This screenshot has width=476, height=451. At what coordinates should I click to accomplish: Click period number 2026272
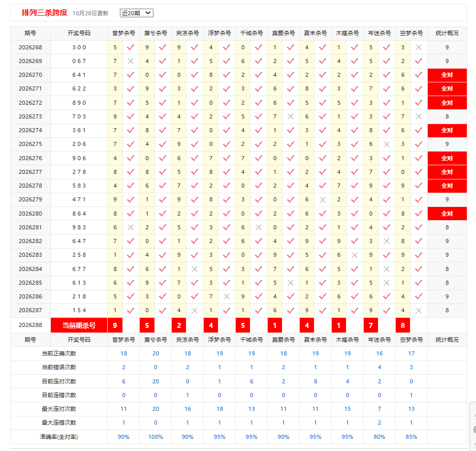click(30, 103)
